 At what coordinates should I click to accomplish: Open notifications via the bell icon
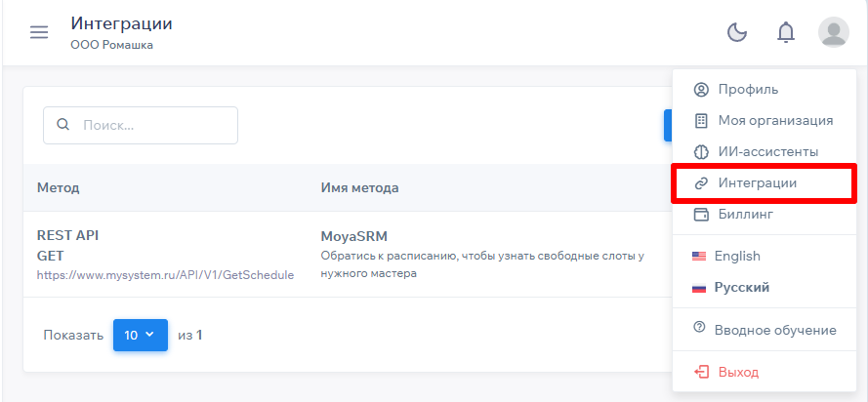point(786,32)
